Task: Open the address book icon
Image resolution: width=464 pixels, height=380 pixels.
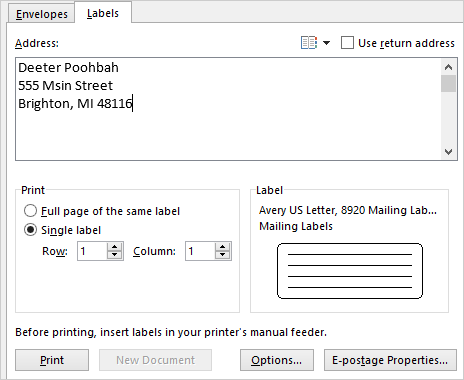Action: tap(309, 43)
